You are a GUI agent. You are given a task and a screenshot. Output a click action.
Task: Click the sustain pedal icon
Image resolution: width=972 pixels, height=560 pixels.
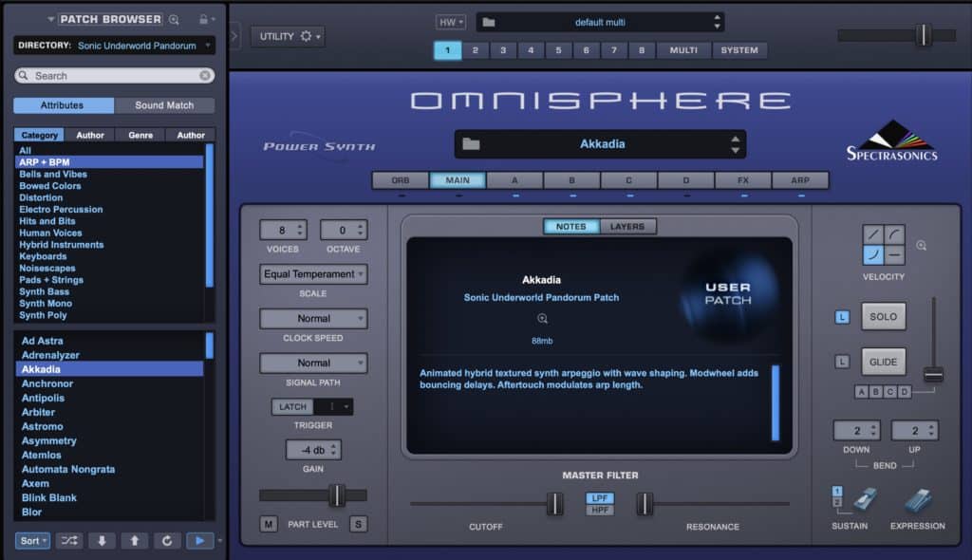tap(864, 500)
